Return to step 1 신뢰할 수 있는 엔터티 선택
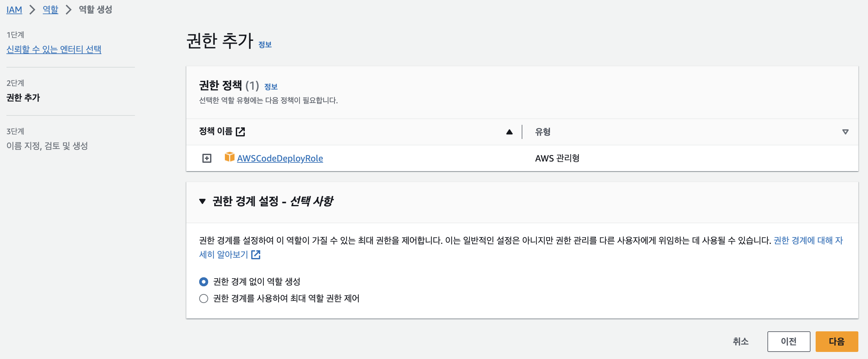The image size is (868, 359). tap(54, 49)
